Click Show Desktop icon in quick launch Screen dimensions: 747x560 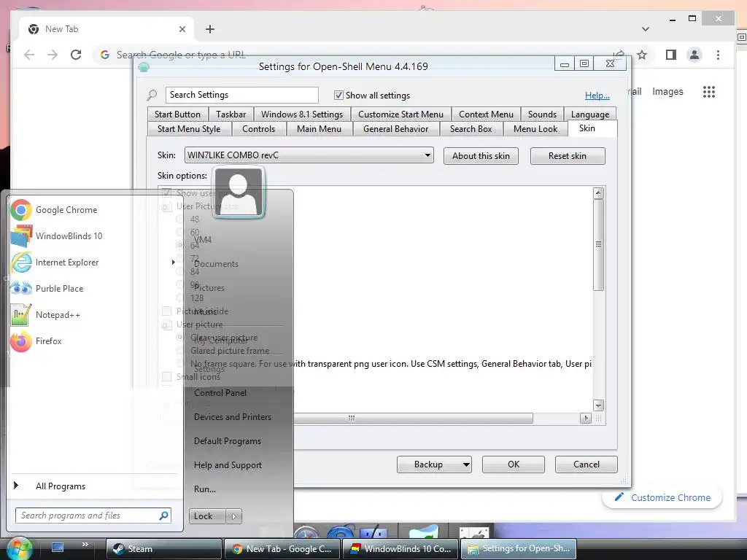pos(58,547)
